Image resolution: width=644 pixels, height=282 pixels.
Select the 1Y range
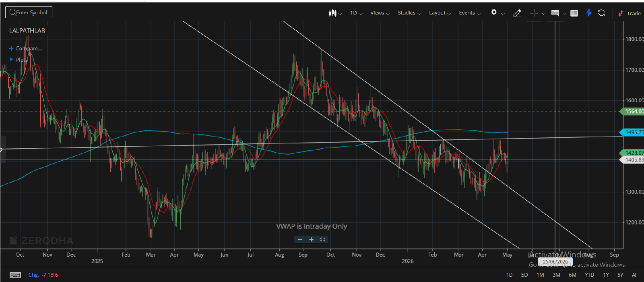(606, 275)
